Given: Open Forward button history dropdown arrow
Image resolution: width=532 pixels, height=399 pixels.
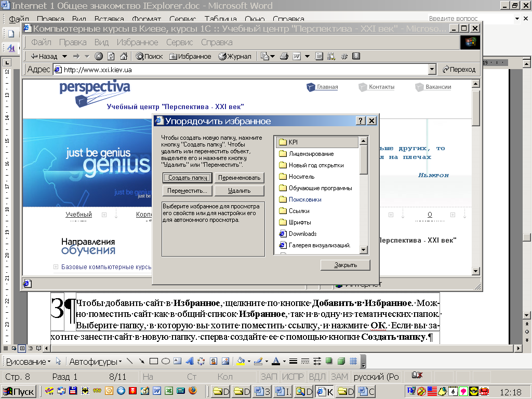Looking at the screenshot, I should 87,56.
